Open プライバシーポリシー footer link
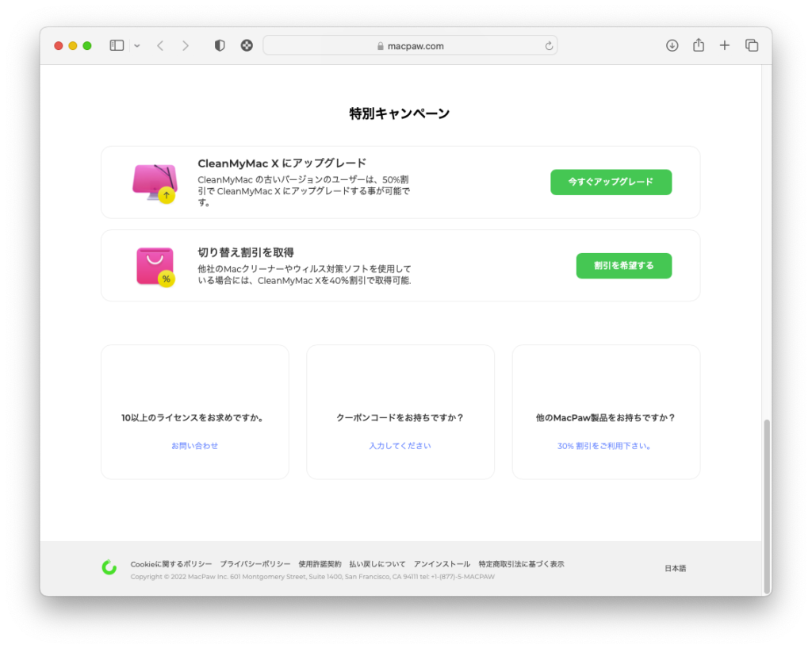 pyautogui.click(x=255, y=564)
